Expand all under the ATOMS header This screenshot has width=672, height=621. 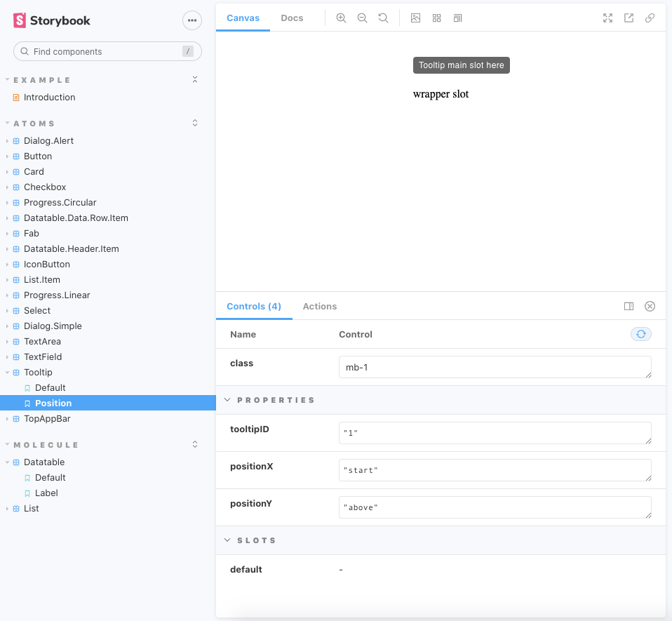click(195, 123)
